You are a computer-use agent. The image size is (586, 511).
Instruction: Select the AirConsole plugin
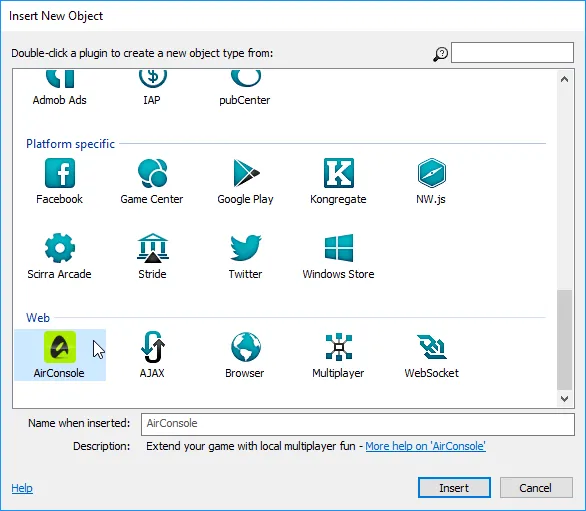60,355
